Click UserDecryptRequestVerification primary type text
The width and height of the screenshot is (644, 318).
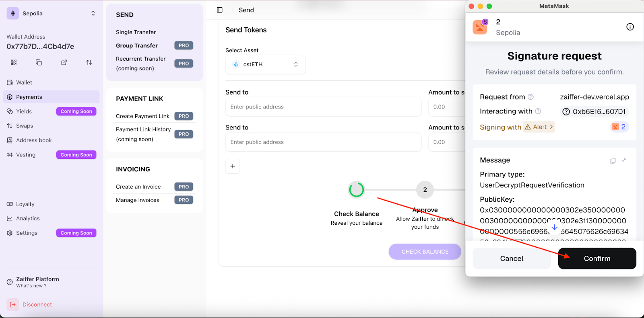[x=532, y=185]
